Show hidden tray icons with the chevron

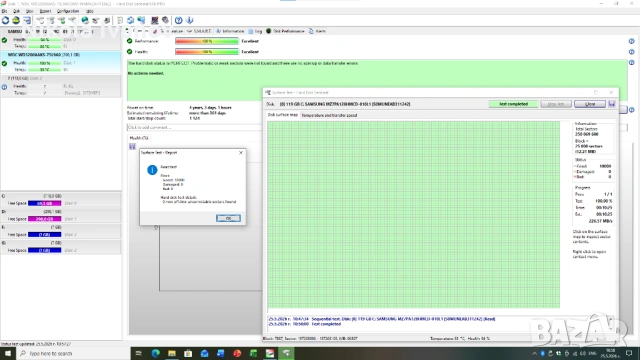(534, 353)
